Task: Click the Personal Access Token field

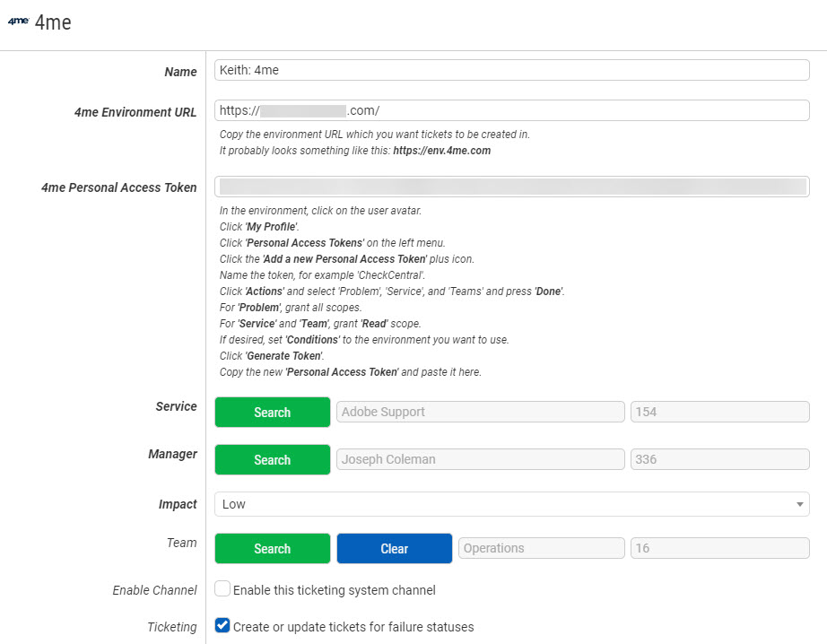Action: (511, 187)
